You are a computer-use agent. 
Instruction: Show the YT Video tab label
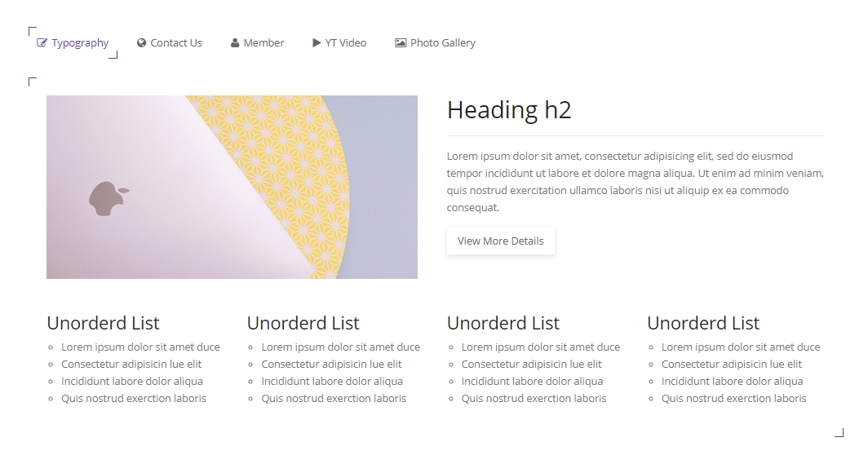click(x=346, y=43)
